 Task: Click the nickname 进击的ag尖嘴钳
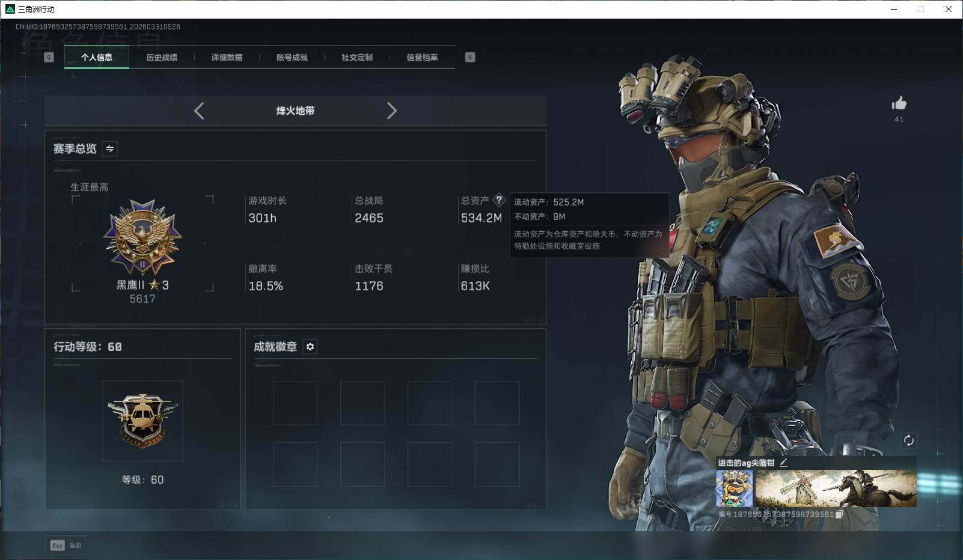click(747, 463)
